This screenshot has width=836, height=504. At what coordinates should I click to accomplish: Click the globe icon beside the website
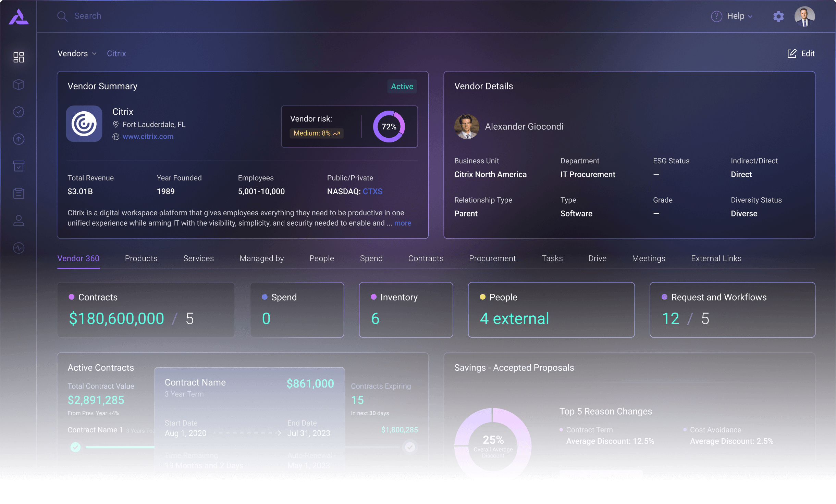(116, 137)
